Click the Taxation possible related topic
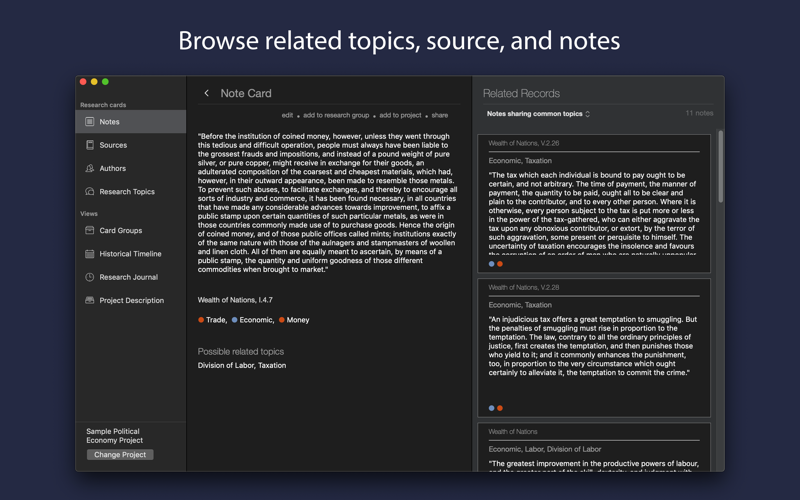 point(272,365)
